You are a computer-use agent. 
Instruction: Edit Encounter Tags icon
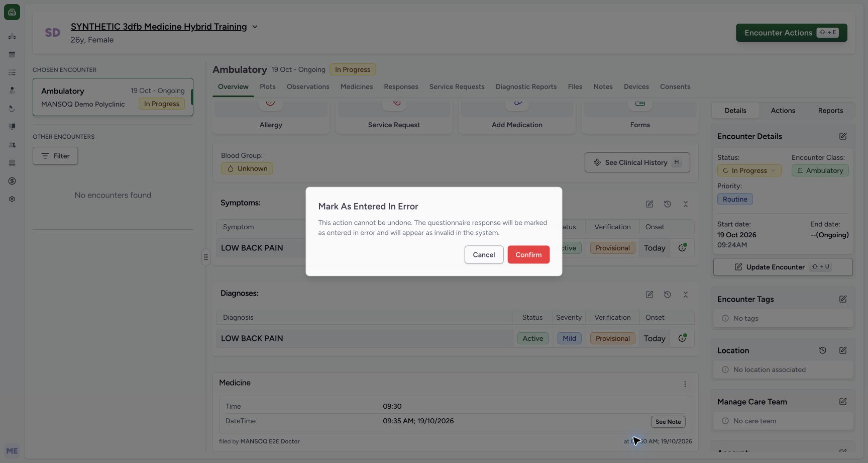(843, 299)
